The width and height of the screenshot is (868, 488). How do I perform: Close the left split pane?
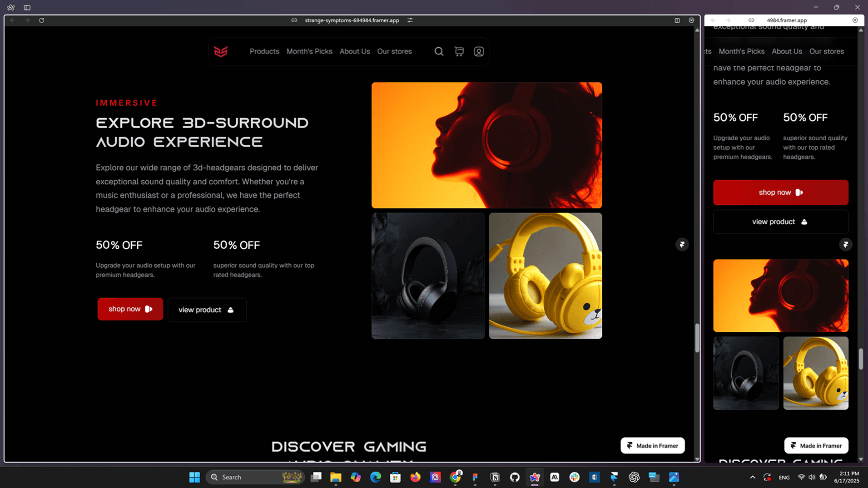[x=691, y=20]
